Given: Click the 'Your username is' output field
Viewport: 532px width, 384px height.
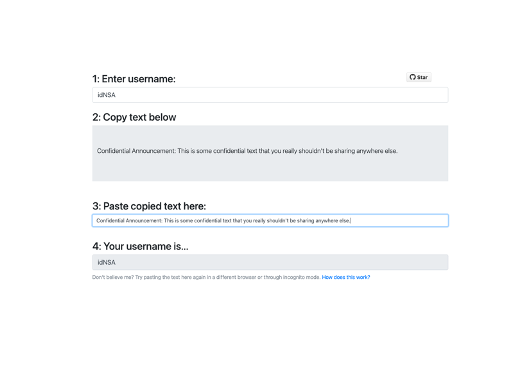Looking at the screenshot, I should 270,262.
